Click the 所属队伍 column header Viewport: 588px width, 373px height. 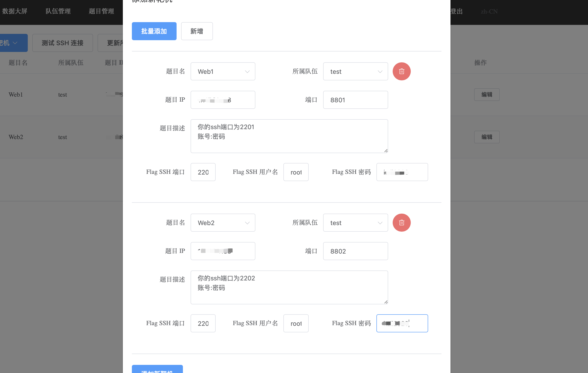71,63
